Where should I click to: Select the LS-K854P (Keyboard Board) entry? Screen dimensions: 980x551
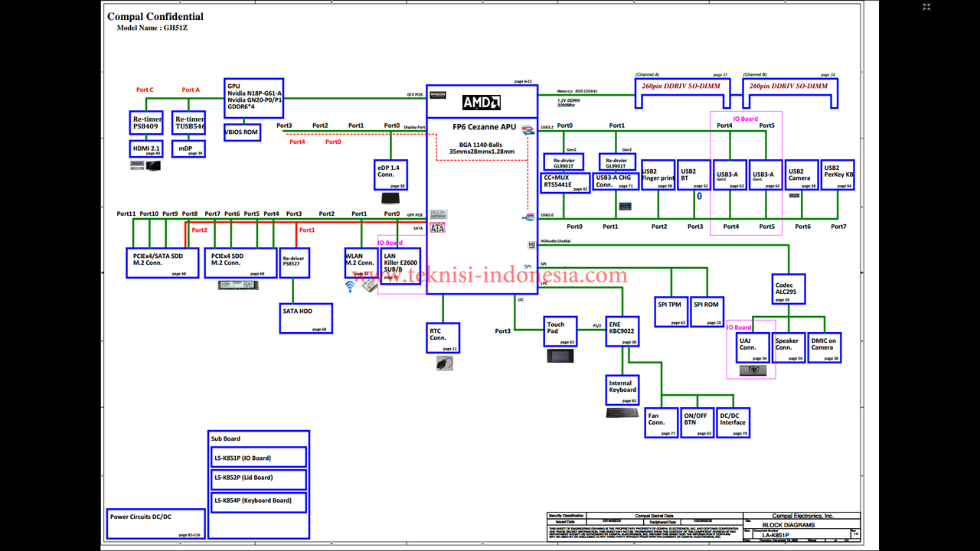259,502
